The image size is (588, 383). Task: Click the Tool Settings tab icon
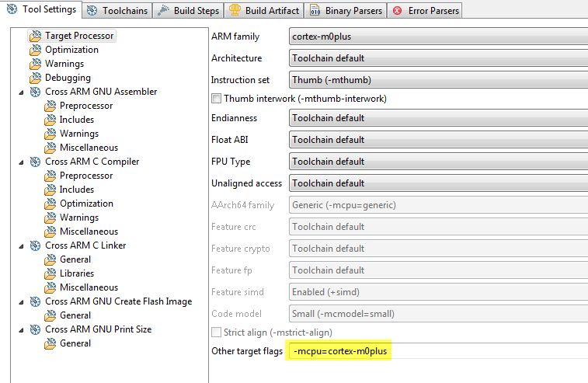click(12, 9)
